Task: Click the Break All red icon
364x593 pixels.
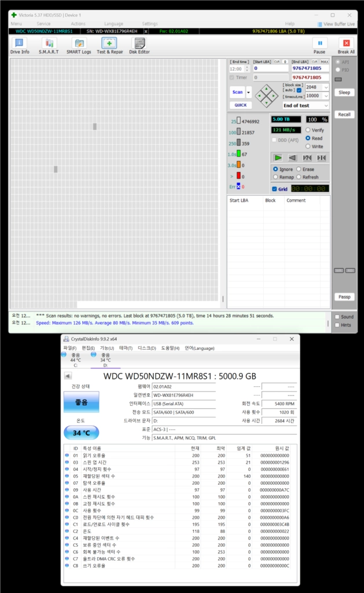Action: [346, 46]
